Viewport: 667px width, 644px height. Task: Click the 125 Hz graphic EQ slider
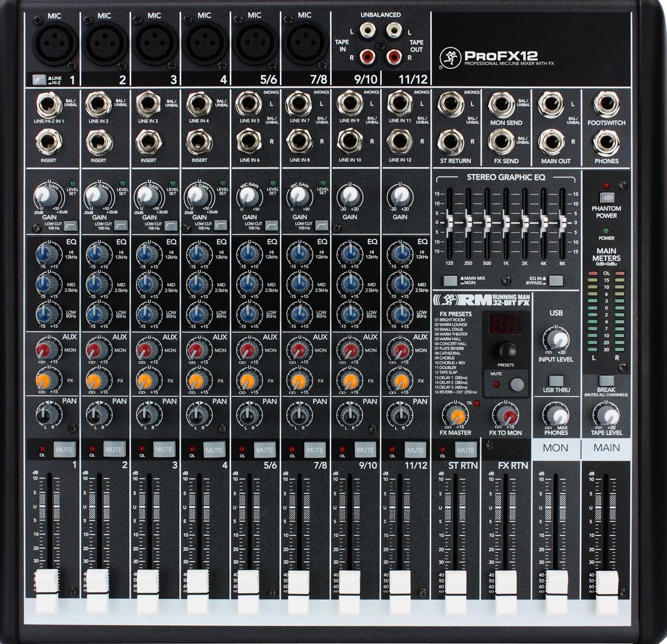pyautogui.click(x=449, y=221)
